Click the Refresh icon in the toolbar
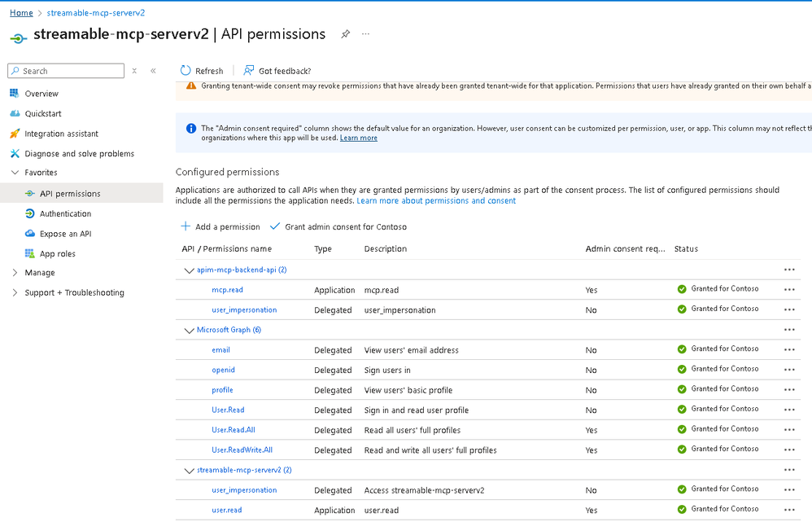 [x=186, y=71]
